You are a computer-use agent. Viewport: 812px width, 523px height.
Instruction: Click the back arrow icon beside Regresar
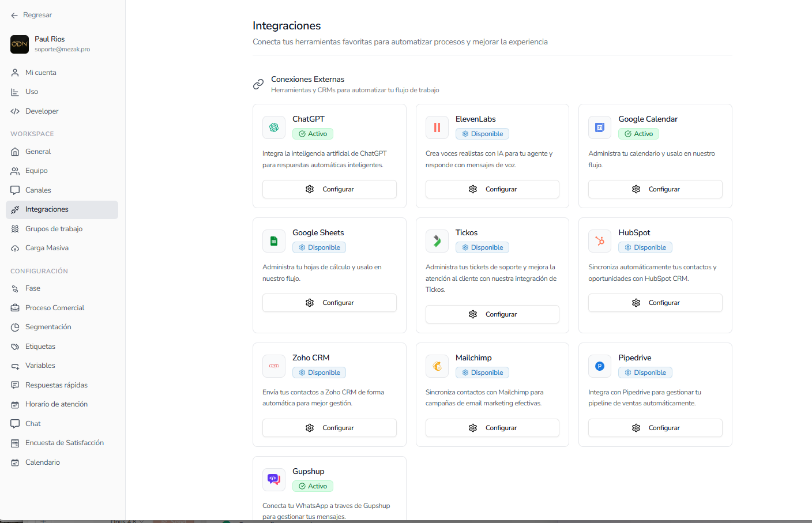(14, 16)
